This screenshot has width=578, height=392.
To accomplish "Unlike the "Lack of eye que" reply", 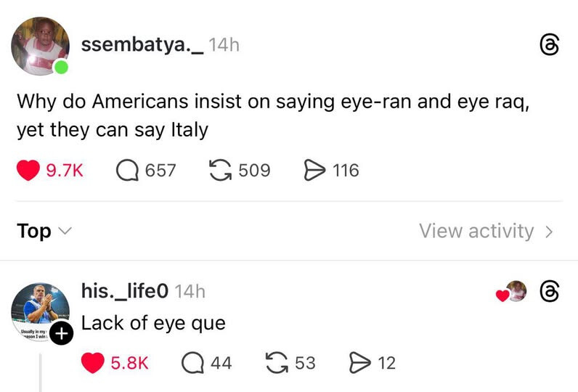I will pos(92,363).
